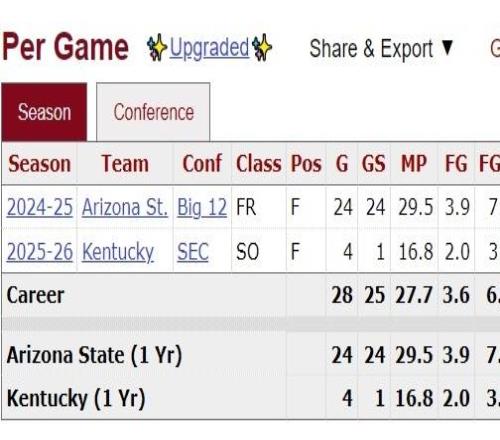
Task: Switch to the Conference tab
Action: [153, 112]
